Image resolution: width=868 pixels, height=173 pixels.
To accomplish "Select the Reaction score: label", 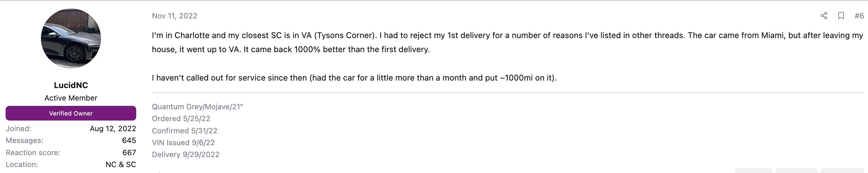I will coord(33,152).
